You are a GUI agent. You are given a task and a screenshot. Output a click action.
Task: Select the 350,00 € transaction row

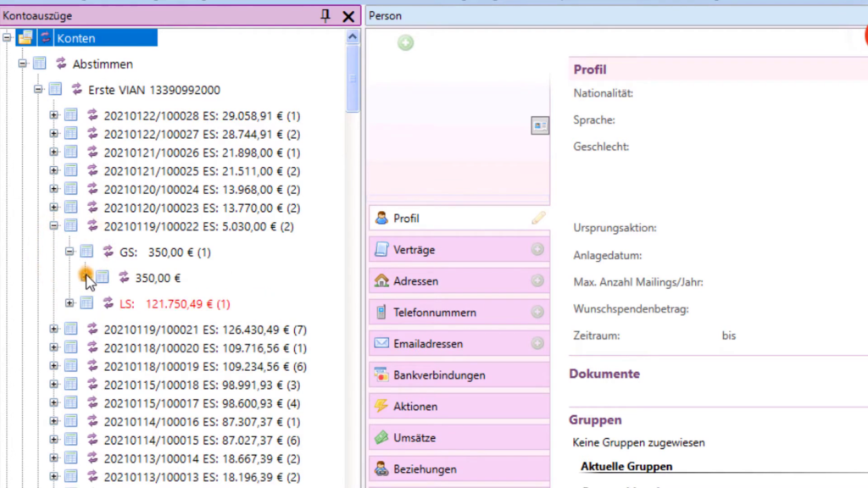158,278
